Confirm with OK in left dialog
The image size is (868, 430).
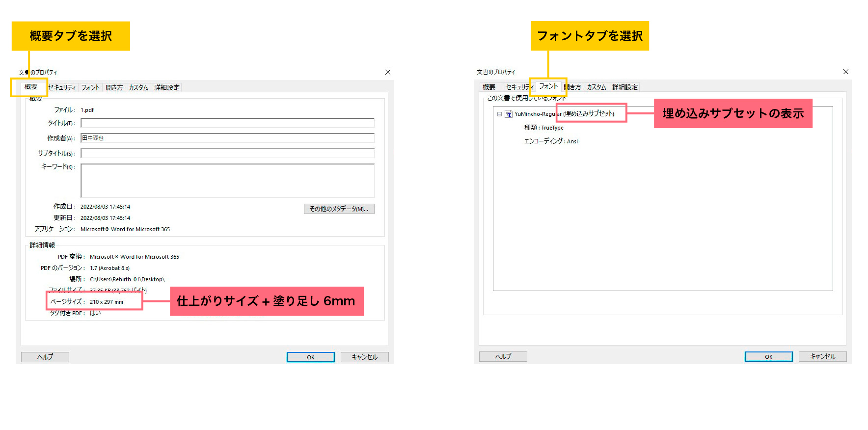click(311, 357)
